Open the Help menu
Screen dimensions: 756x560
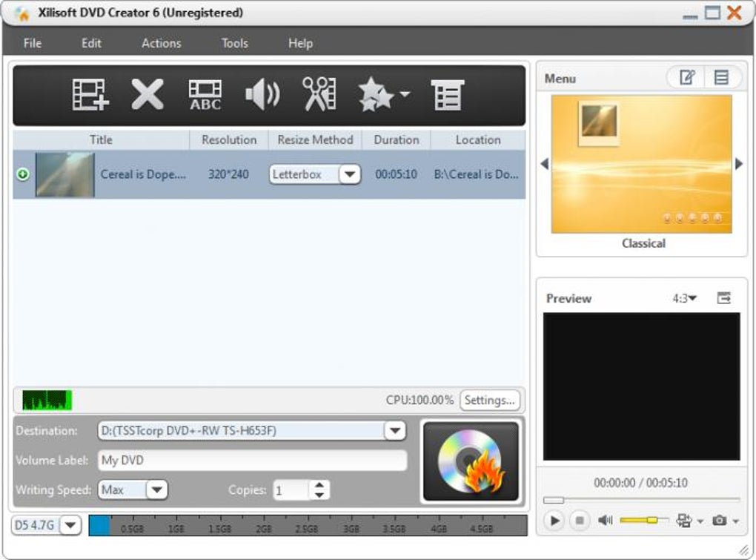click(300, 43)
